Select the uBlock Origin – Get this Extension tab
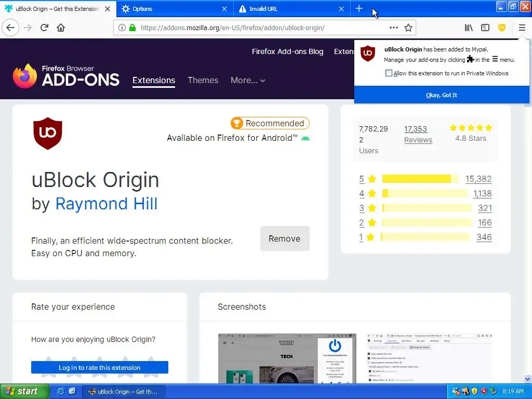Image resolution: width=532 pixels, height=399 pixels. pos(58,9)
